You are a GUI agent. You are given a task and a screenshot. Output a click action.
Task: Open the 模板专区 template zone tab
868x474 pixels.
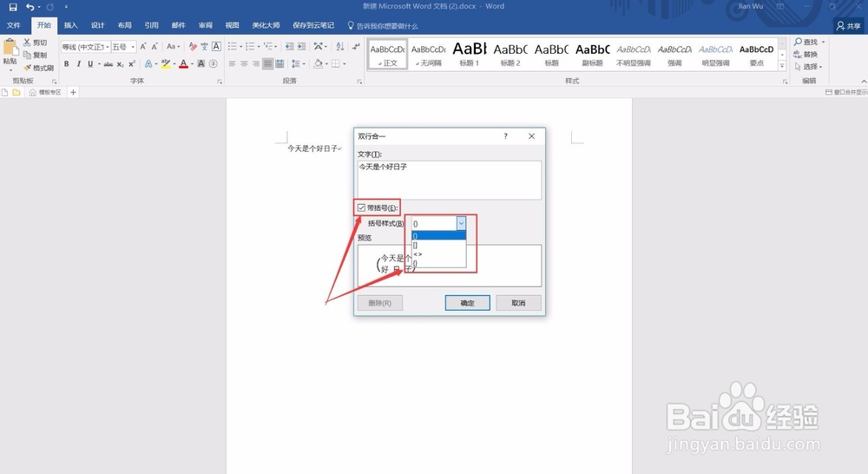(45, 93)
